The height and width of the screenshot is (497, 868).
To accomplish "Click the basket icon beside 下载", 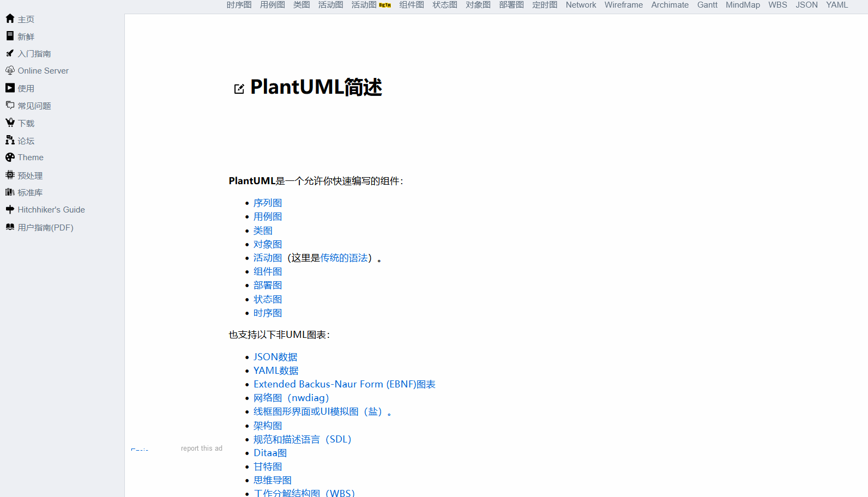I will (10, 123).
